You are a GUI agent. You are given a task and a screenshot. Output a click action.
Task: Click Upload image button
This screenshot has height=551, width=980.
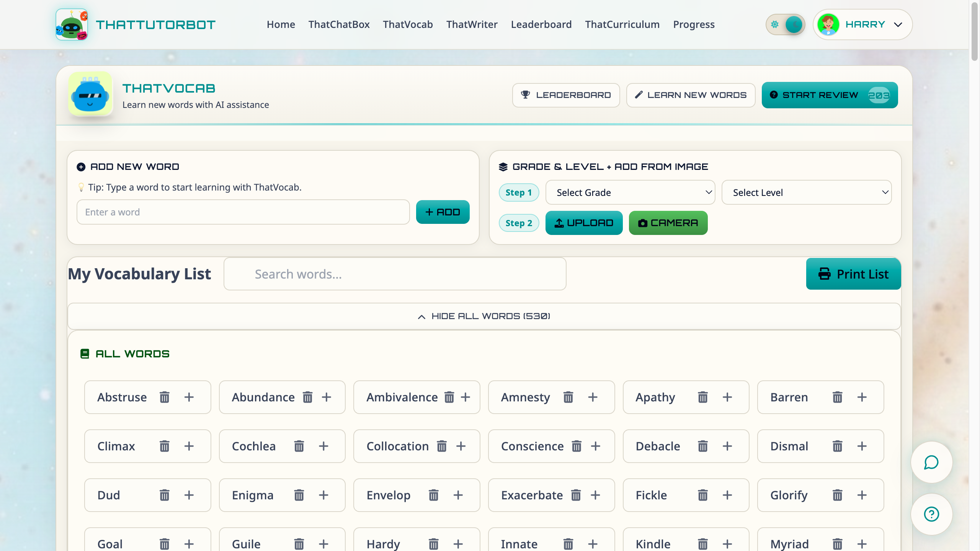tap(584, 223)
